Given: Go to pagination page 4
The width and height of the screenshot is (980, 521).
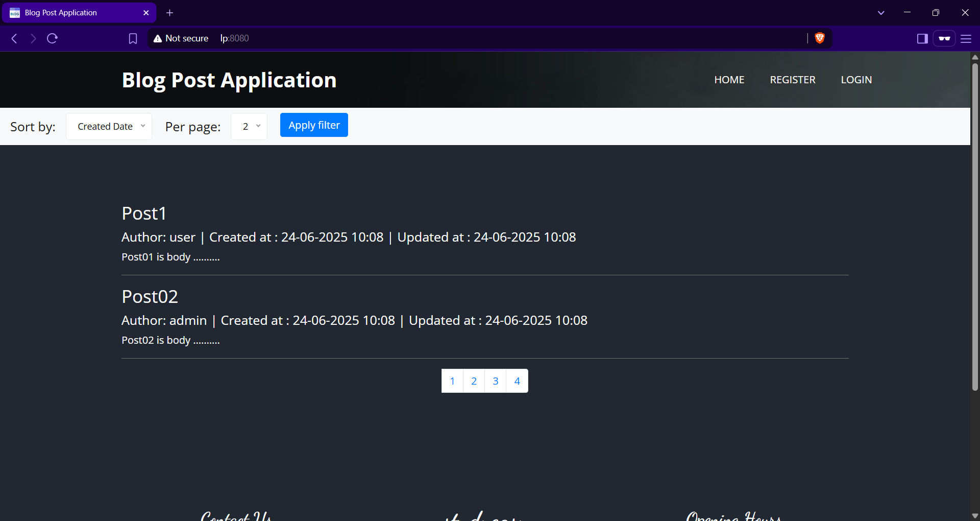Looking at the screenshot, I should point(517,381).
